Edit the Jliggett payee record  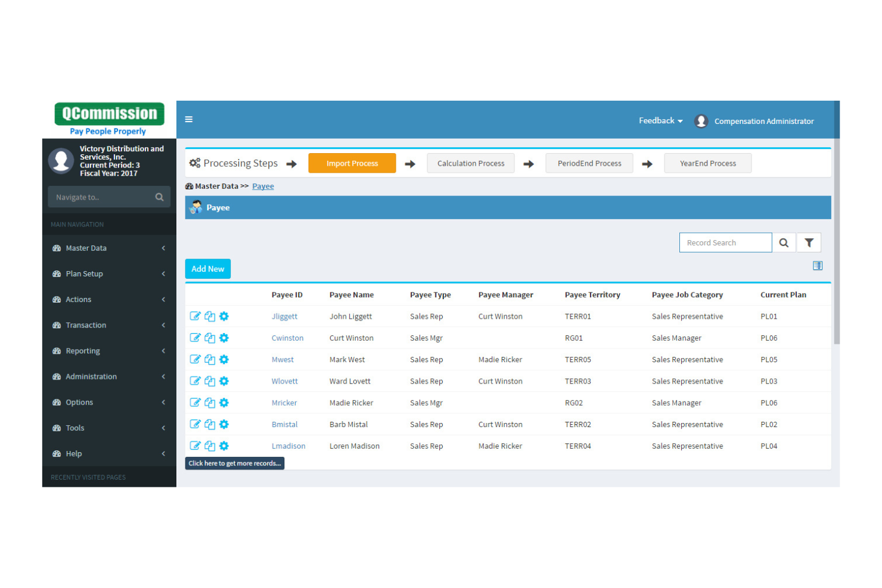tap(195, 316)
